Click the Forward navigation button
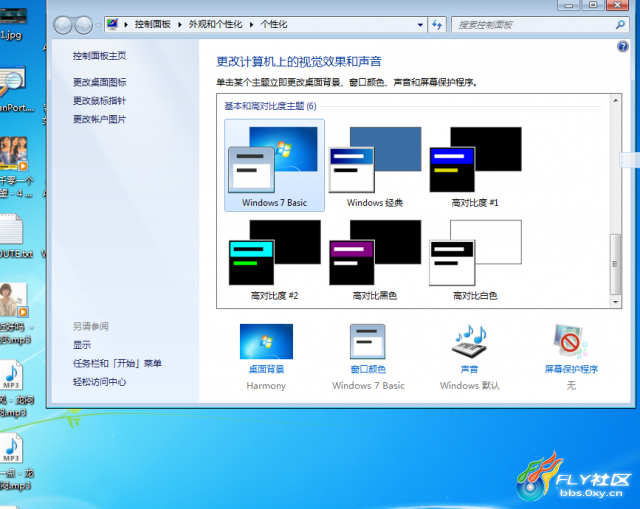Image resolution: width=640 pixels, height=509 pixels. (x=84, y=25)
